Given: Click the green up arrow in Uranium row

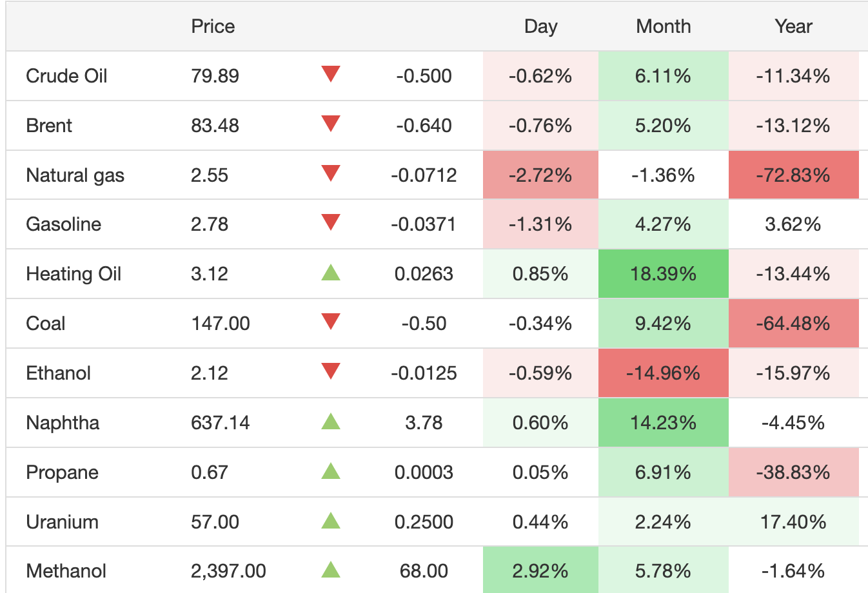Looking at the screenshot, I should coord(331,520).
